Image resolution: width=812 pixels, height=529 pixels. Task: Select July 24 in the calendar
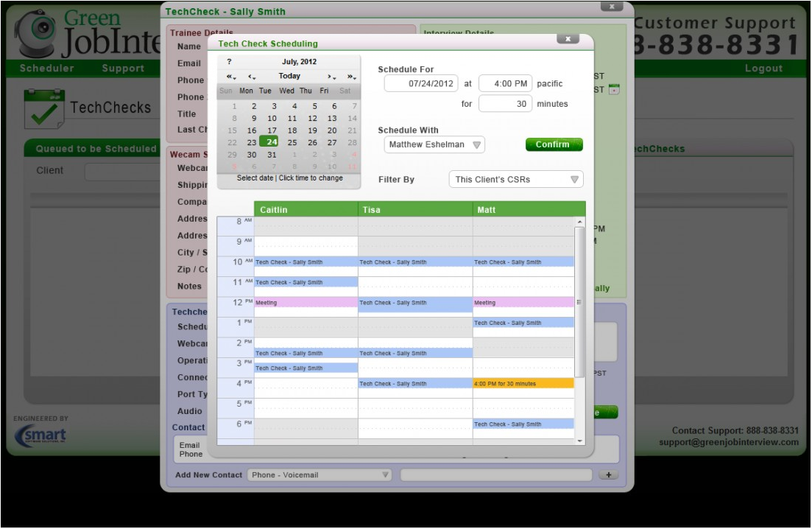[269, 142]
